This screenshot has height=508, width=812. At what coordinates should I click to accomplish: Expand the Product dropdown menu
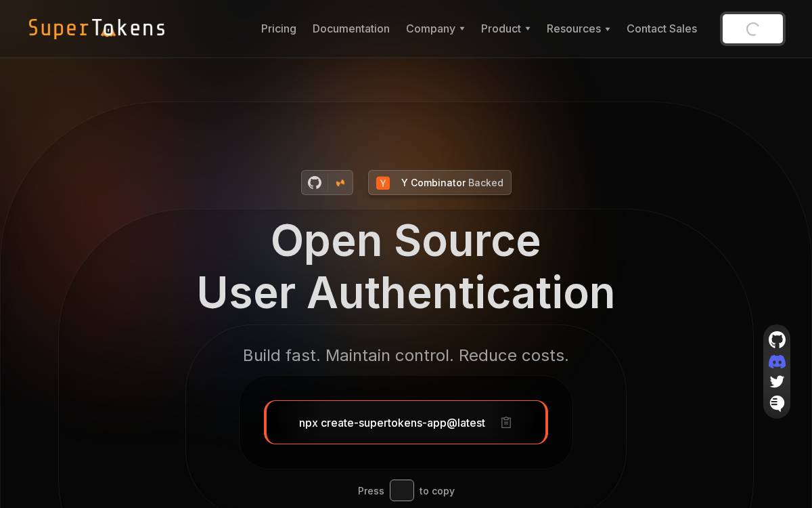(x=505, y=28)
